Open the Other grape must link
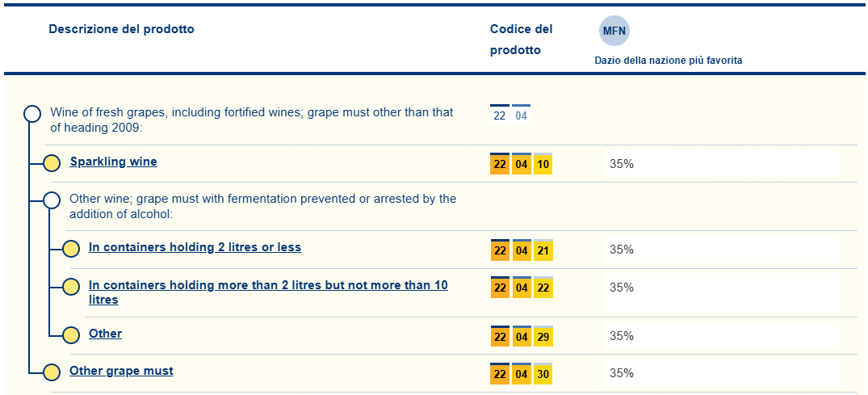868x395 pixels. [x=121, y=371]
